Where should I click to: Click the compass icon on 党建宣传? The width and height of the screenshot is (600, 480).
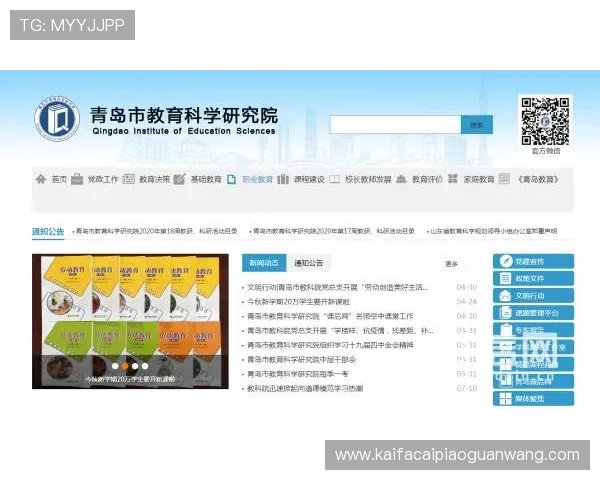(506, 261)
